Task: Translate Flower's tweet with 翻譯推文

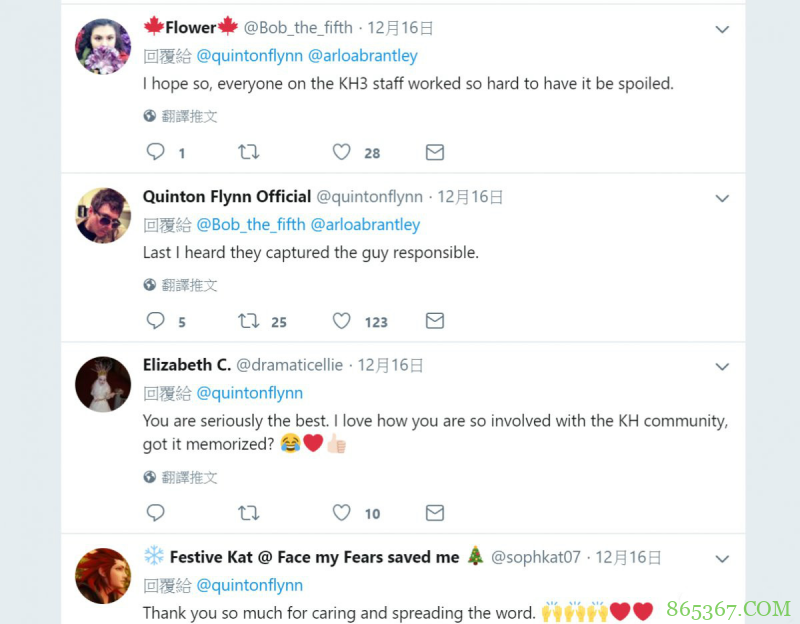Action: click(189, 116)
